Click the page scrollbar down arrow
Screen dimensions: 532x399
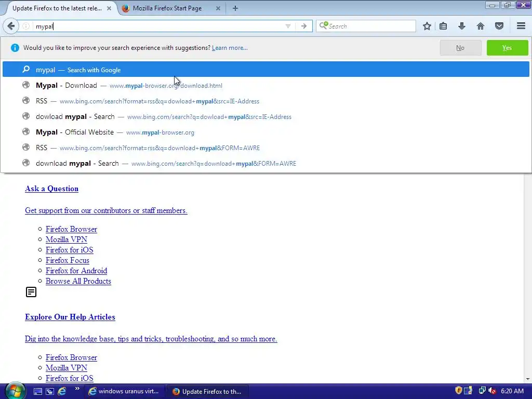[528, 379]
